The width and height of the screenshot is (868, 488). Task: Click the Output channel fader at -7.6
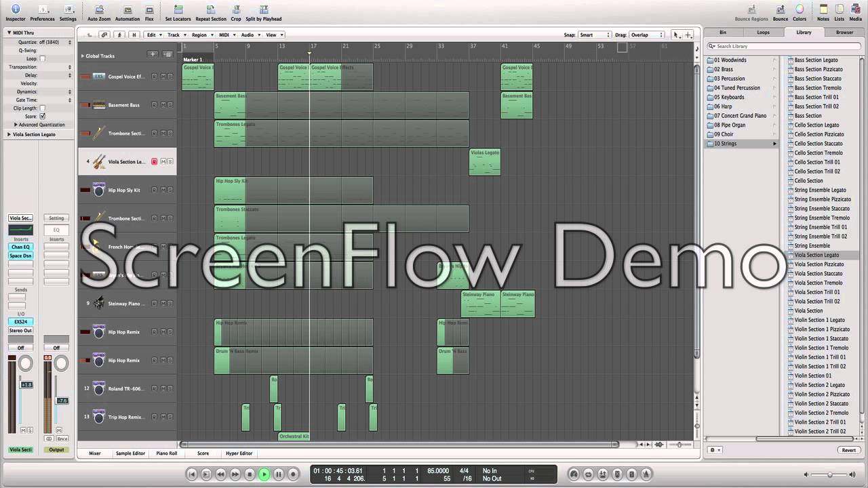pyautogui.click(x=62, y=401)
